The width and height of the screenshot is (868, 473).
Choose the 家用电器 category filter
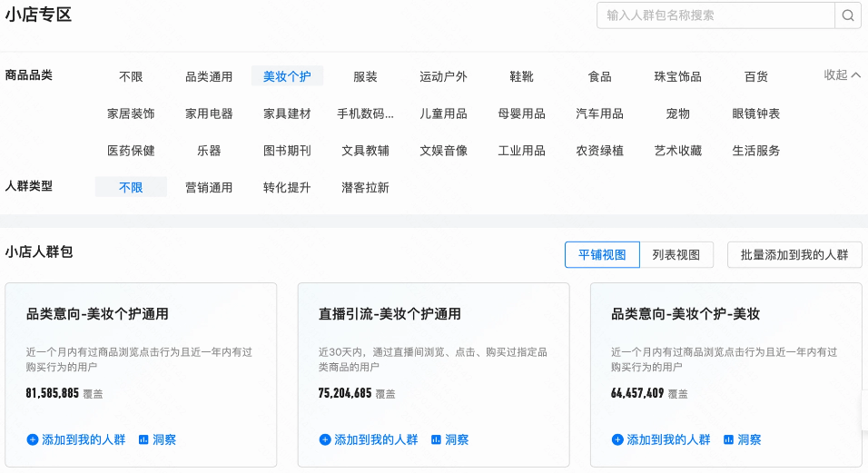tap(209, 113)
